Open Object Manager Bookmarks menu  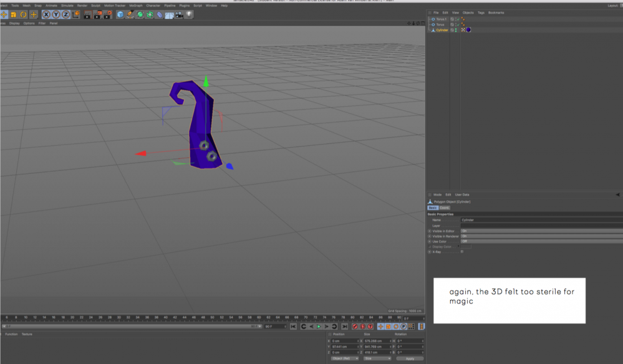(x=496, y=12)
